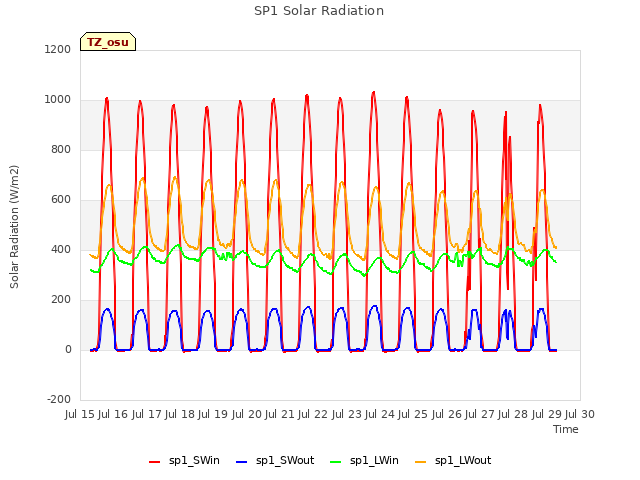
Task: Click the sp1_LWout legend label
Action: click(463, 461)
